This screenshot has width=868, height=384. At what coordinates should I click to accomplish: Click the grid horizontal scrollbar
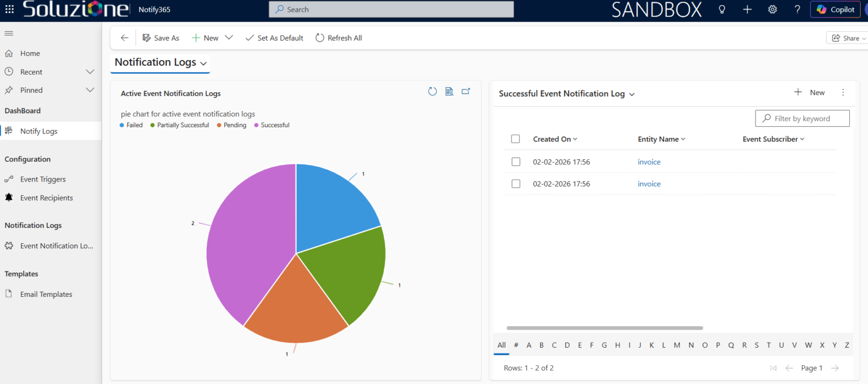[x=605, y=328]
